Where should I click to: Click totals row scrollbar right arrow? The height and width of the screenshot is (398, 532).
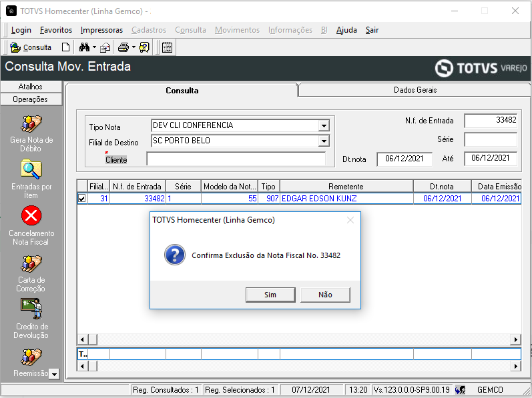(x=516, y=366)
